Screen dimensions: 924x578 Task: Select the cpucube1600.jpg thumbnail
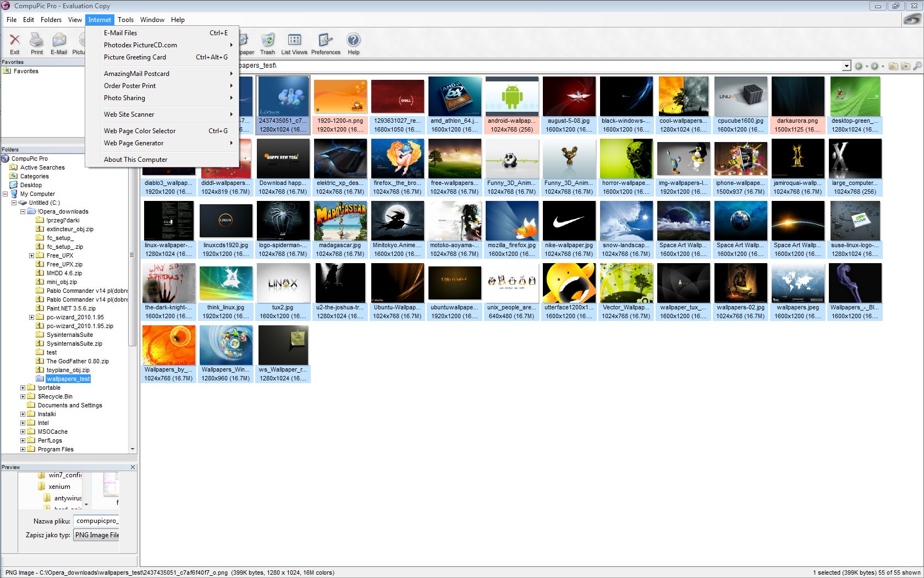(740, 105)
